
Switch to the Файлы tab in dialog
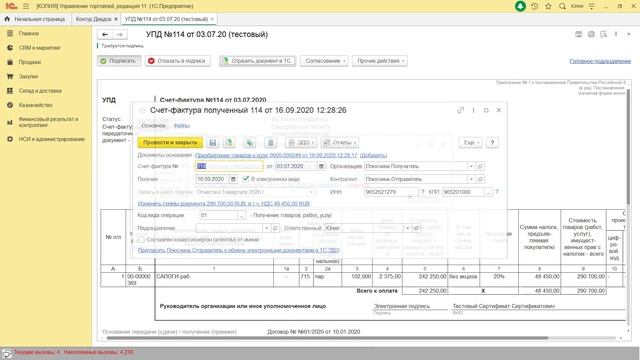click(182, 126)
